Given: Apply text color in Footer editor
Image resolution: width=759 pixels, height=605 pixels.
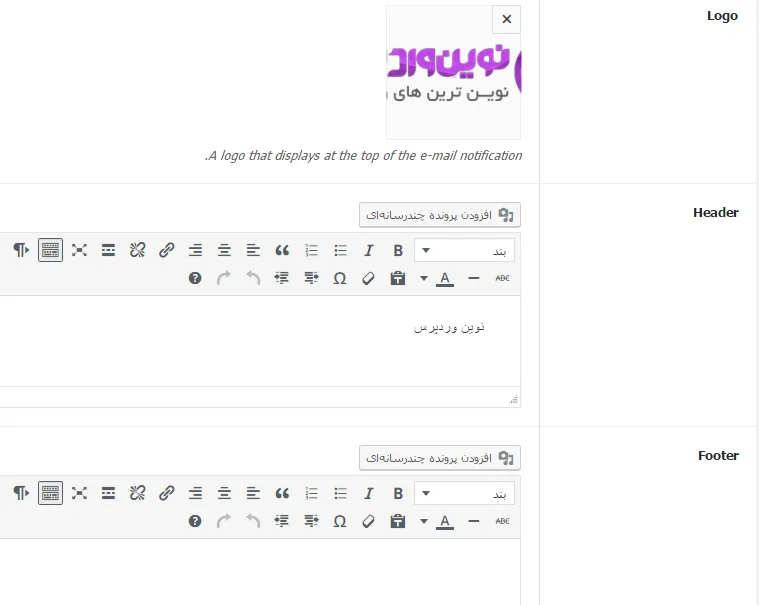Looking at the screenshot, I should 445,521.
